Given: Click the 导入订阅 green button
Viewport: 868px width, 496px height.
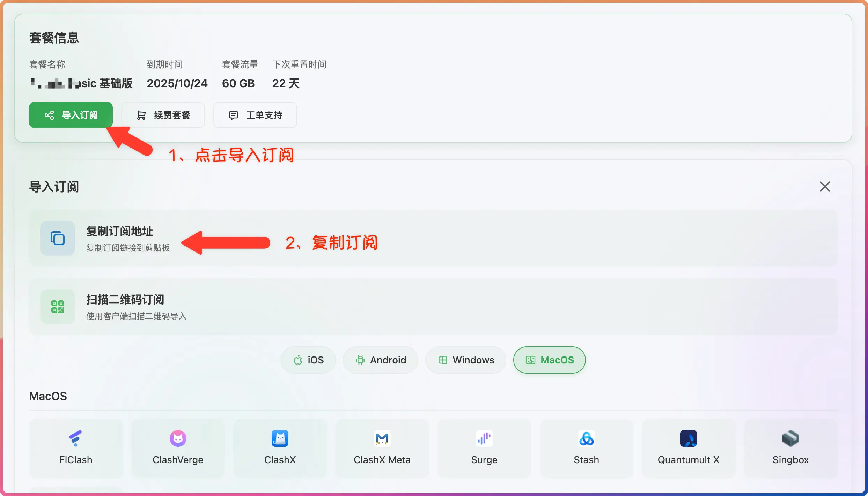Looking at the screenshot, I should [71, 115].
